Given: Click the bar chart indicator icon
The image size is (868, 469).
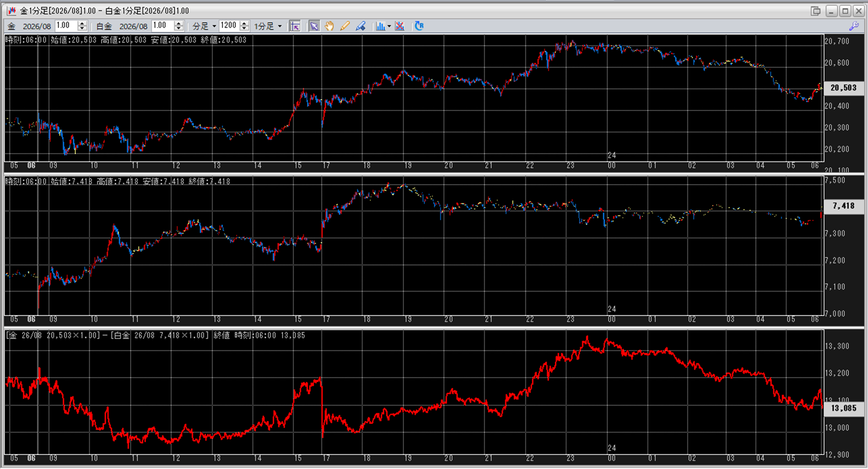Looking at the screenshot, I should (x=380, y=26).
